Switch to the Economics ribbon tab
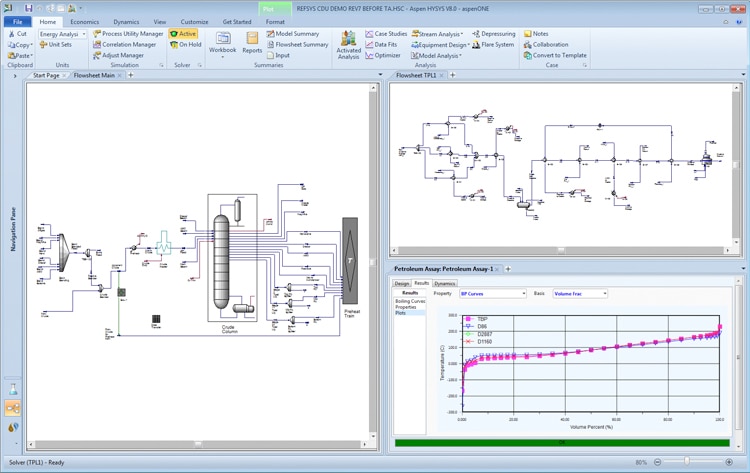 coord(85,22)
